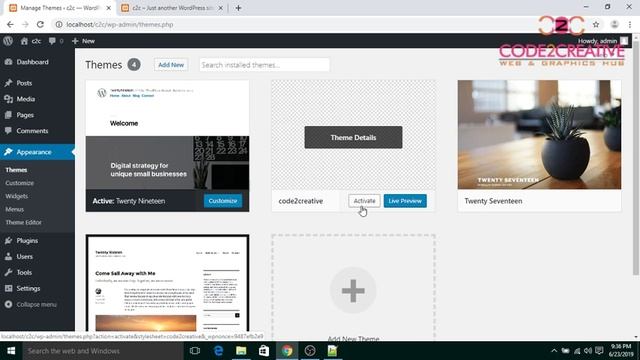
Task: Select the Appearance menu
Action: tap(37, 152)
